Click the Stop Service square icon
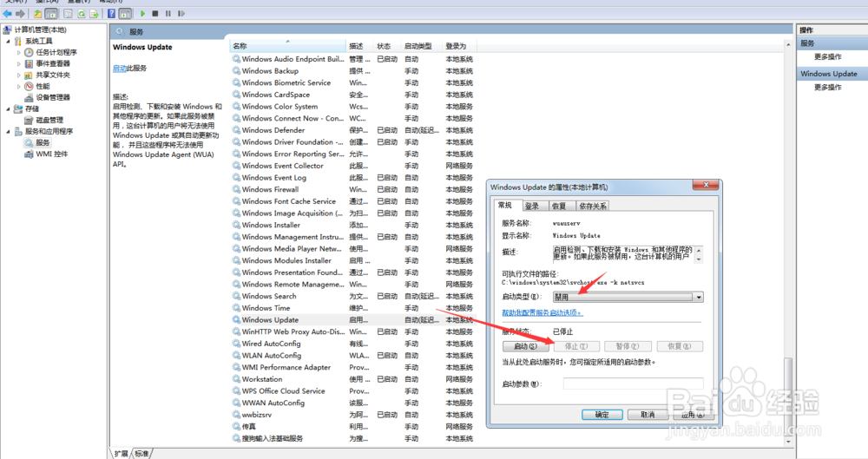This screenshot has width=868, height=459. [155, 13]
